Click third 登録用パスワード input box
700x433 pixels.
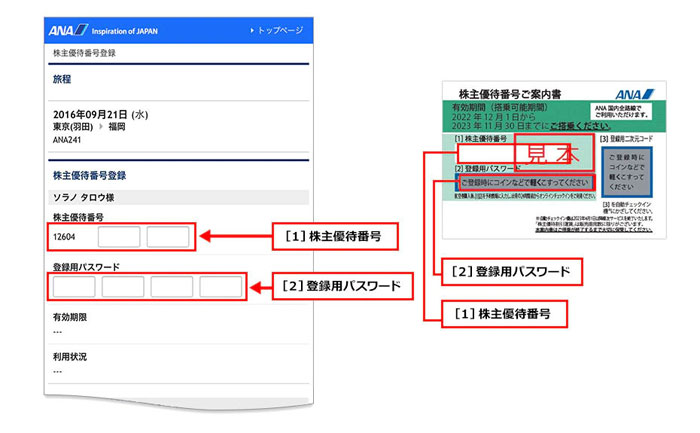point(171,287)
